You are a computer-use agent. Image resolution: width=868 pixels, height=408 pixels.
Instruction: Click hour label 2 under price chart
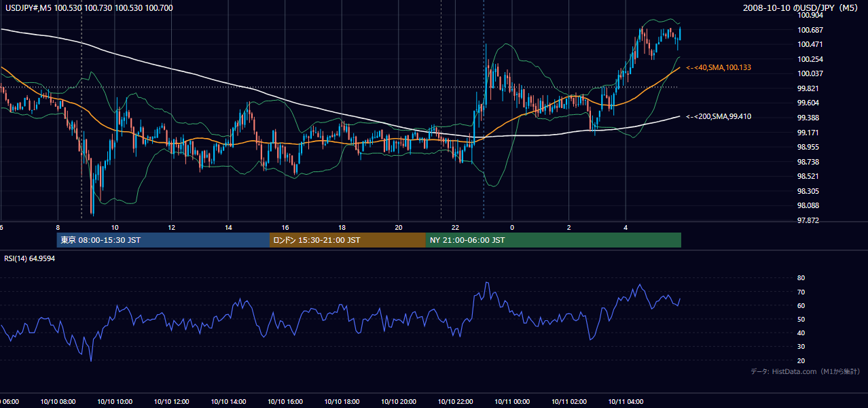tap(568, 227)
